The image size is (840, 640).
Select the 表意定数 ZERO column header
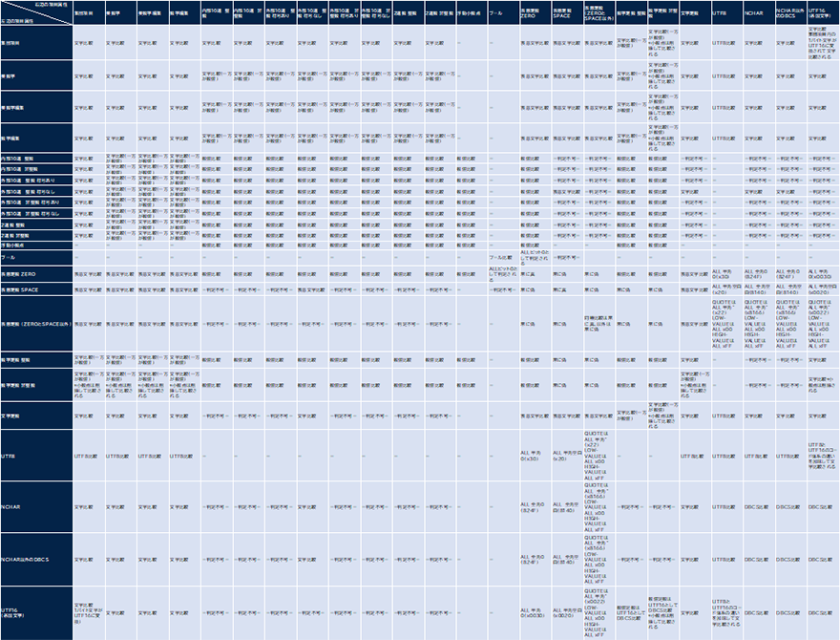pos(534,13)
